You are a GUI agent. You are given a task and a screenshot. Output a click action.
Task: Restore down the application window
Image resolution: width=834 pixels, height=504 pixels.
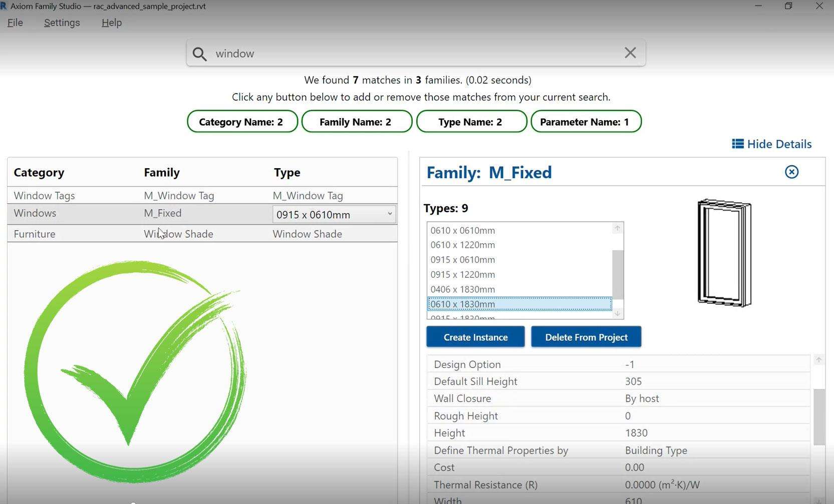(788, 6)
